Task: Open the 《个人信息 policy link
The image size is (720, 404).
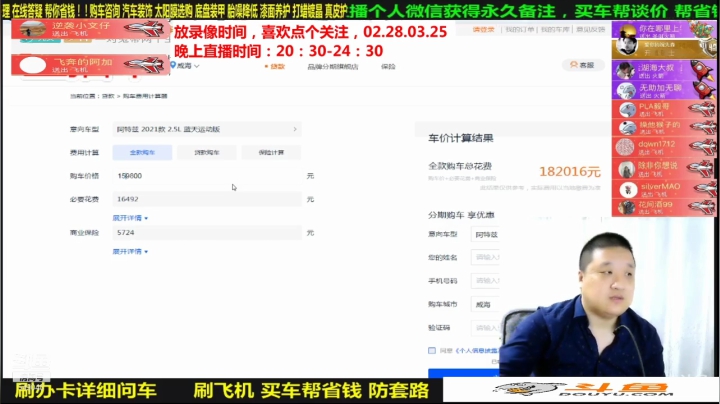Action: (x=477, y=351)
